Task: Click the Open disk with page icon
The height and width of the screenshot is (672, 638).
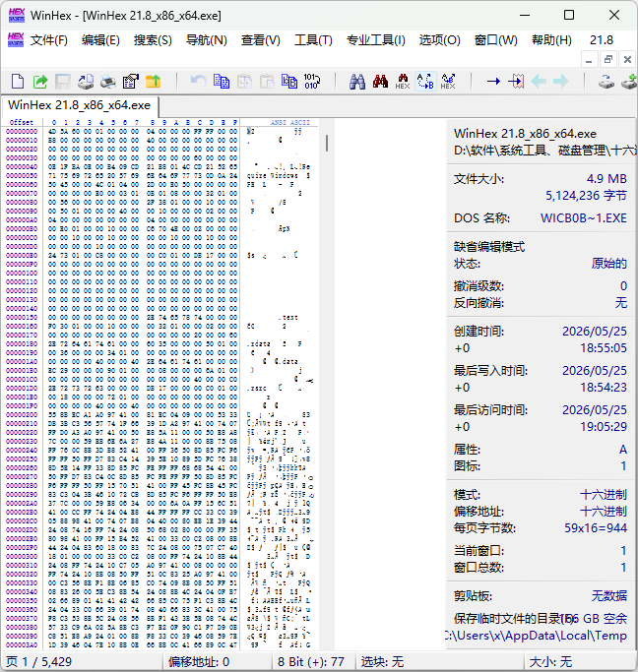Action: [x=86, y=81]
